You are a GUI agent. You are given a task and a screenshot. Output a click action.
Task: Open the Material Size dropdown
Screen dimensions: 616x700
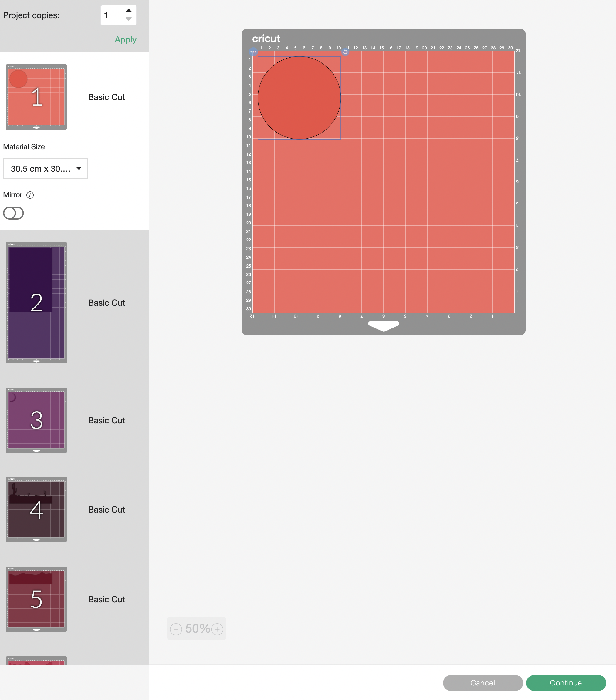point(46,169)
